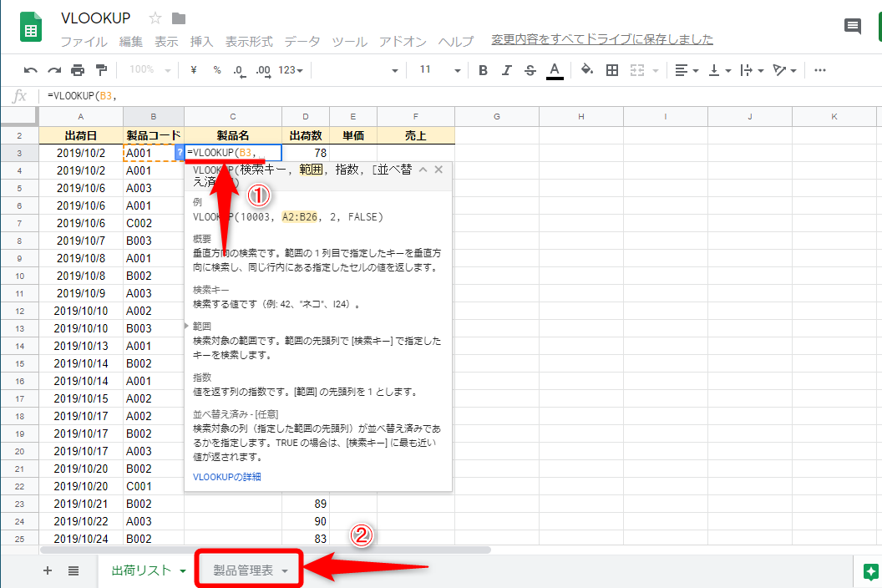882x588 pixels.
Task: Toggle bold formatting
Action: click(x=482, y=70)
